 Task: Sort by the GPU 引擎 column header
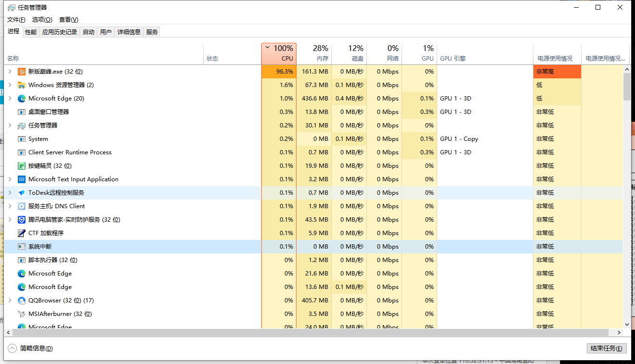tap(485, 53)
